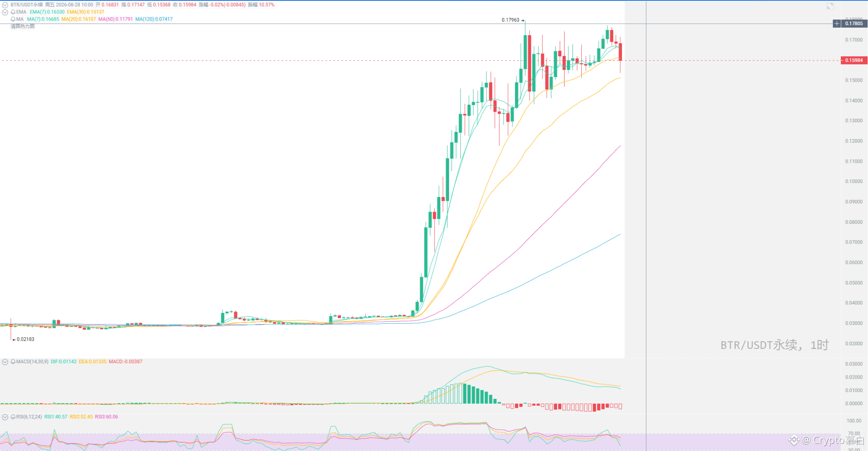Select the EMA(7):0.16530 legend value

pos(47,12)
